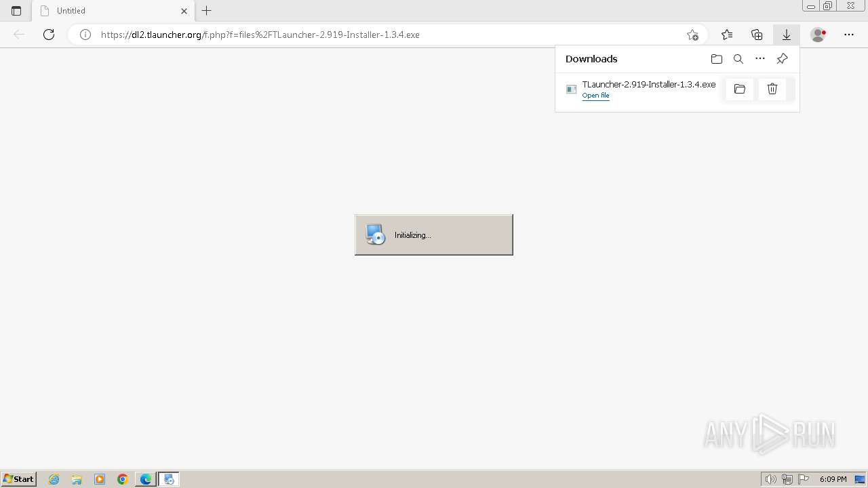Add this page to favorites star icon
The image size is (868, 488).
click(x=692, y=35)
